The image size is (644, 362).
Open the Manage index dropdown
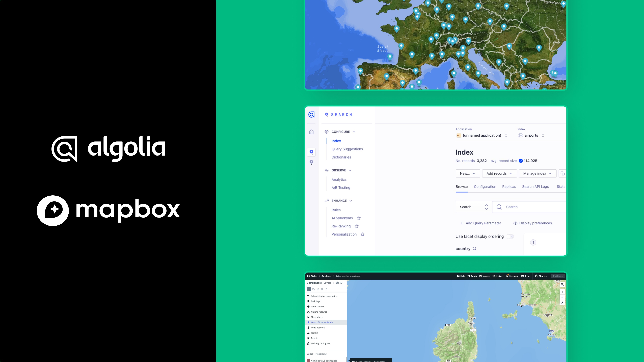pos(537,173)
